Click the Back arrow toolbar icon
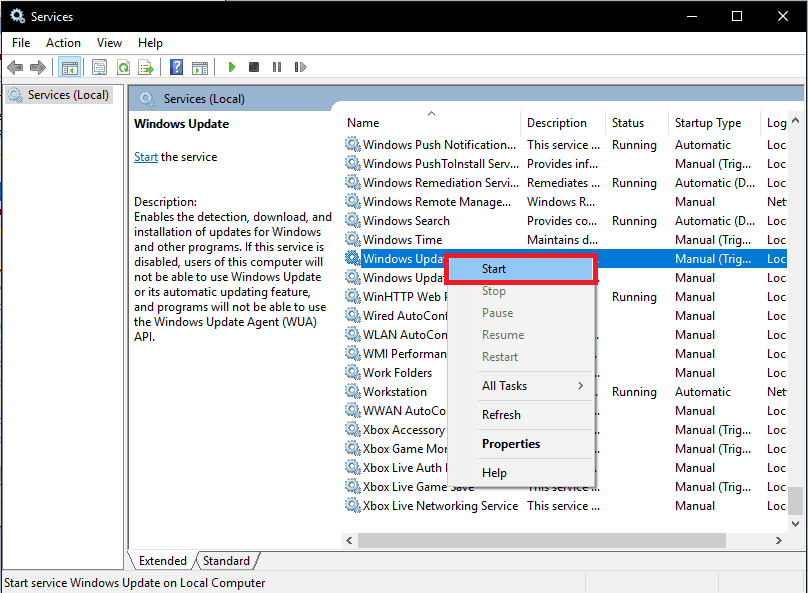Image resolution: width=808 pixels, height=593 pixels. [x=15, y=67]
